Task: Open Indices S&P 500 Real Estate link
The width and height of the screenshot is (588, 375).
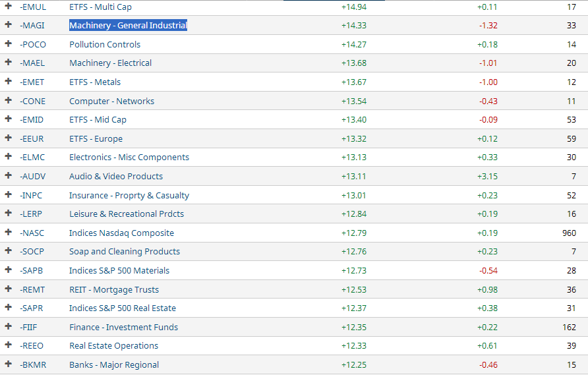Action: click(x=123, y=308)
